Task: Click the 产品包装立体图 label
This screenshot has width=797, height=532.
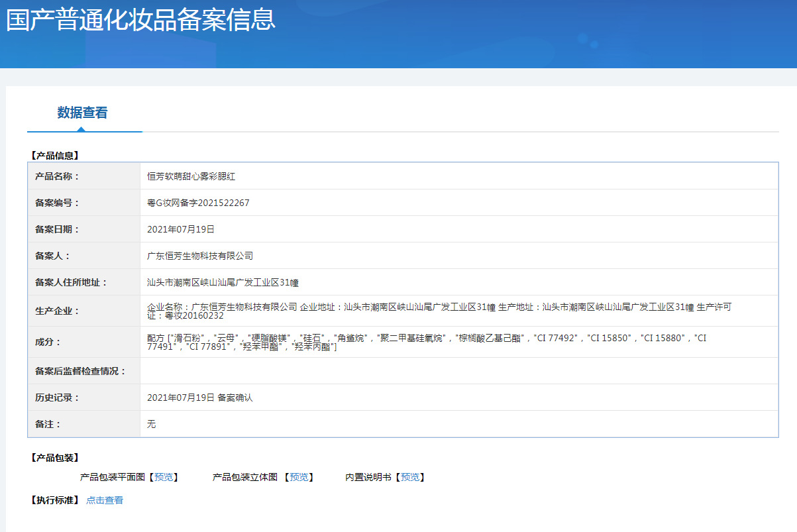Action: pos(245,477)
